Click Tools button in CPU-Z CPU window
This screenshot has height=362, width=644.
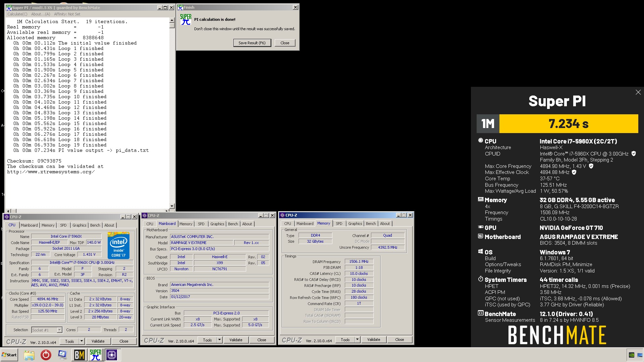(x=69, y=341)
